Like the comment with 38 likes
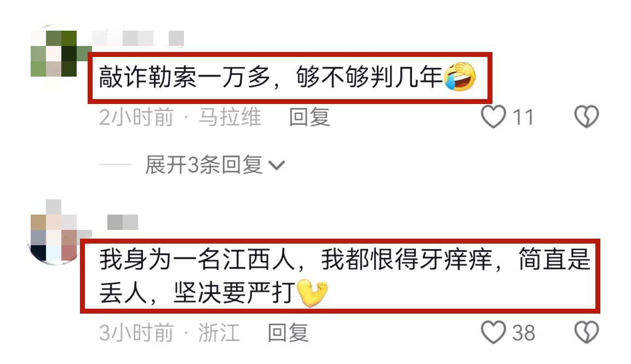This screenshot has width=631, height=364. [494, 332]
